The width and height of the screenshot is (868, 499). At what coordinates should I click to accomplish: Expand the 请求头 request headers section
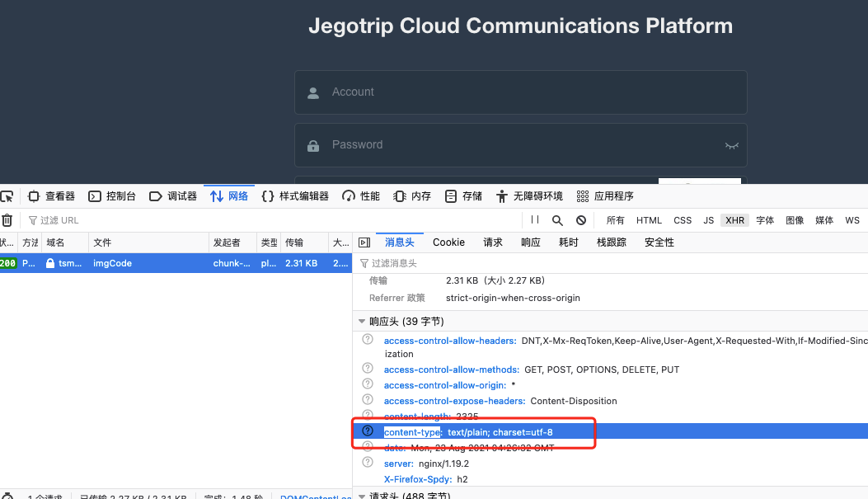click(x=362, y=496)
